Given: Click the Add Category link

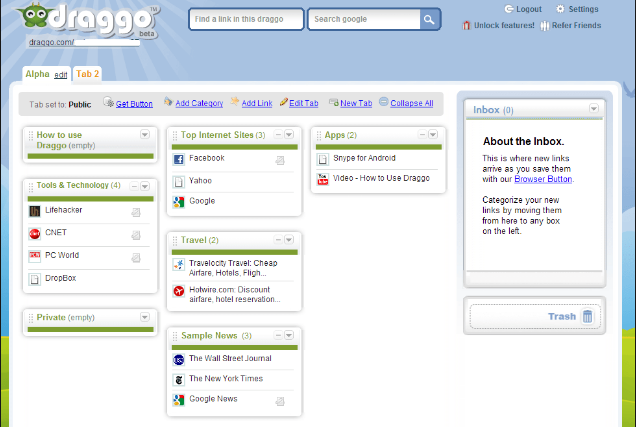Looking at the screenshot, I should tap(199, 103).
